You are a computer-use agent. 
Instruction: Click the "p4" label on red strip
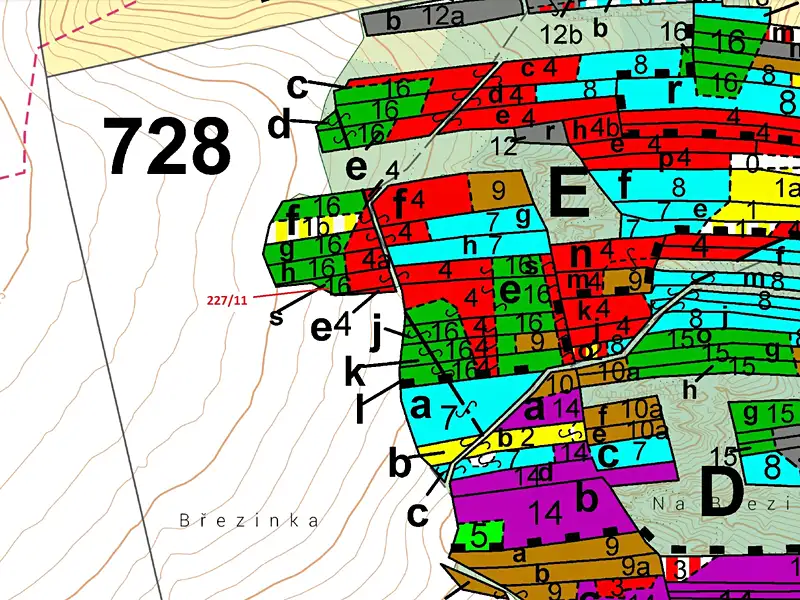[675, 159]
